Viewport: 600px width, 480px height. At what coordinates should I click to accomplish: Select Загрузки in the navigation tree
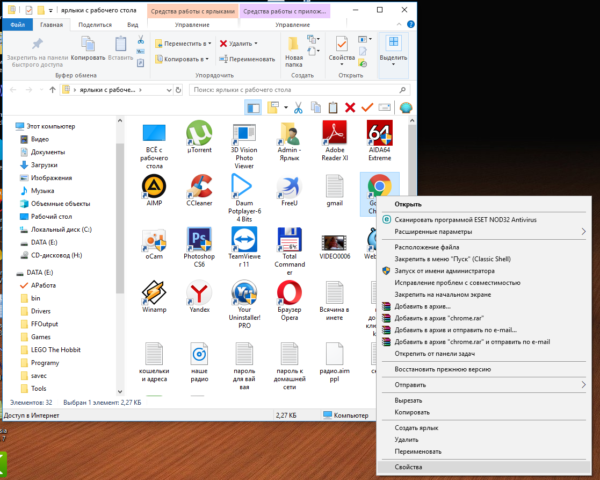click(44, 165)
